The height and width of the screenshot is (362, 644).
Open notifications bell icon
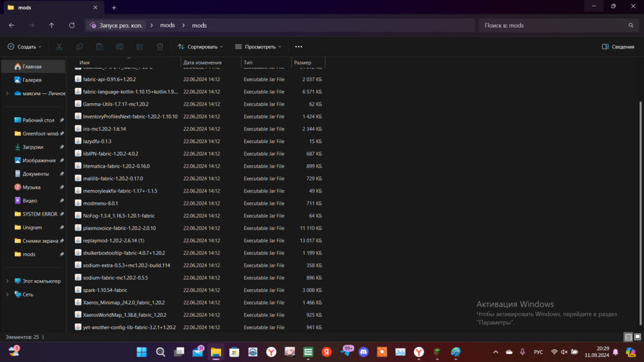tap(616, 352)
